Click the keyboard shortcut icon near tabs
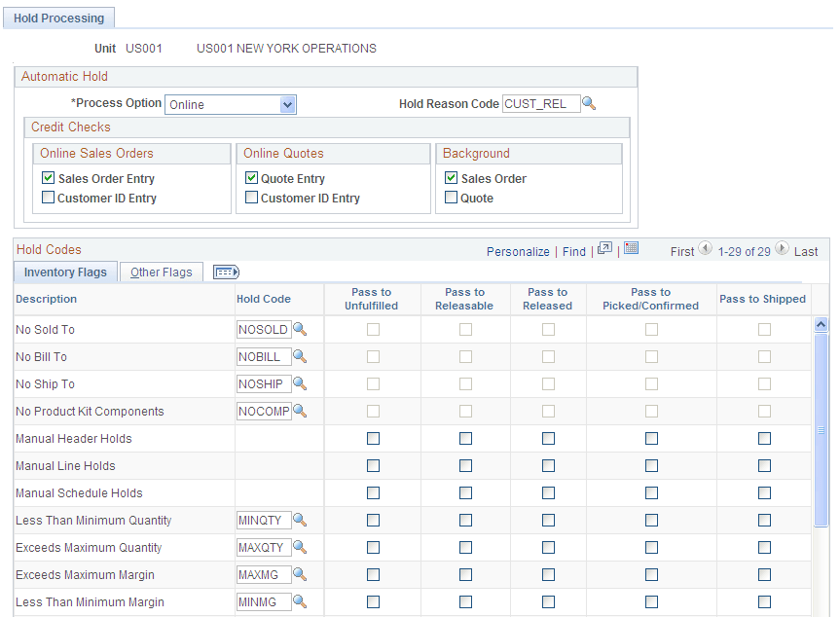The height and width of the screenshot is (617, 840). pyautogui.click(x=225, y=272)
